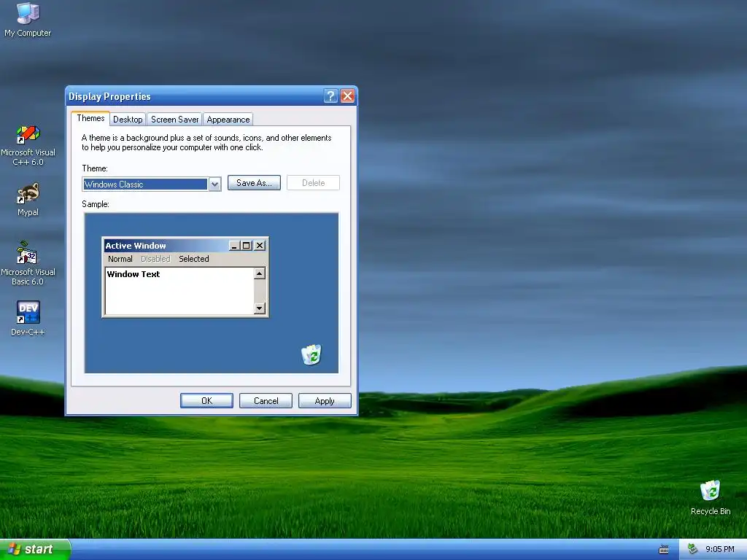Screen dimensions: 747x560
Task: Select the Recycle Bin on the desktop
Action: coord(710,497)
